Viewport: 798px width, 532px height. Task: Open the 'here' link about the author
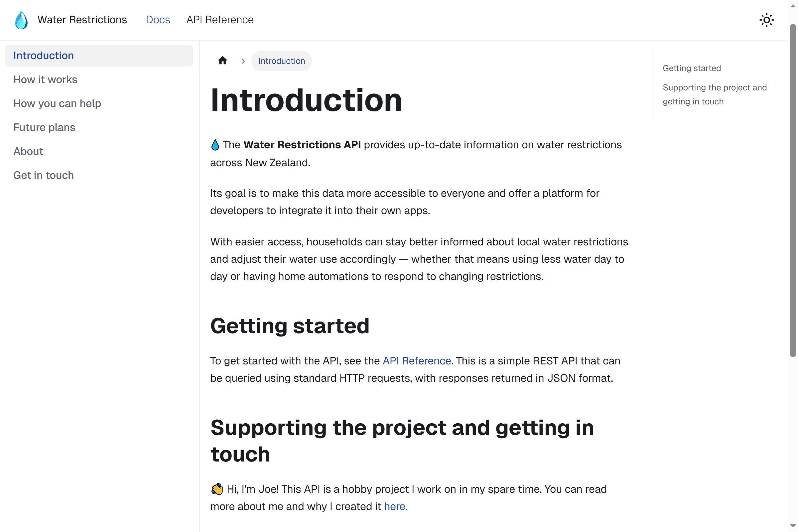tap(395, 506)
